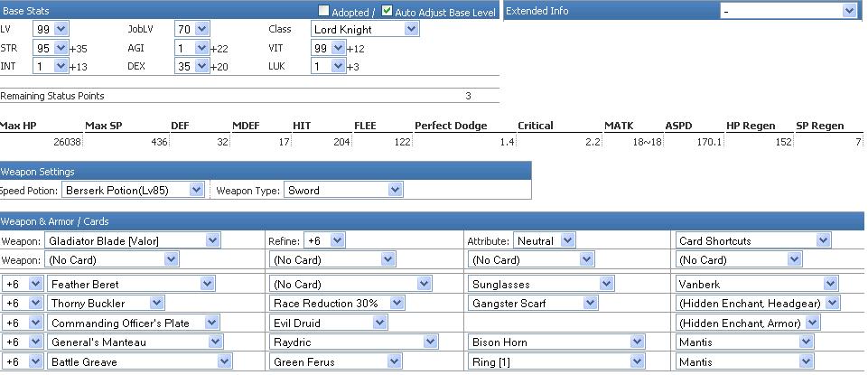Viewport: 868px width, 375px height.
Task: Expand the JobLV dropdown set to 70
Action: point(192,29)
